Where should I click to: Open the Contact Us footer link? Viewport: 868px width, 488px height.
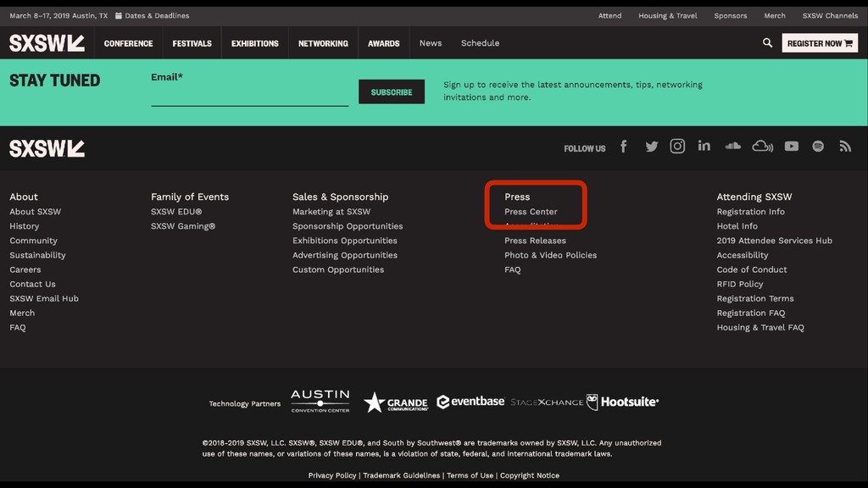coord(33,284)
